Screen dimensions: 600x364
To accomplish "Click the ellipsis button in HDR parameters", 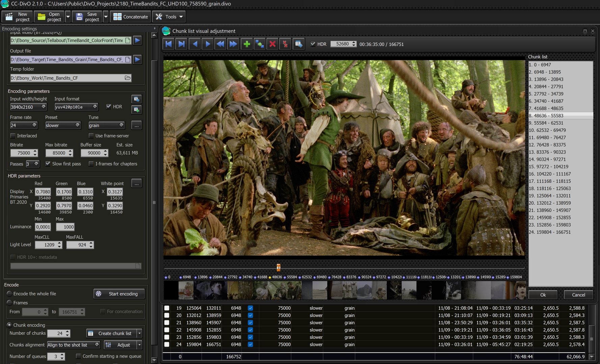I will pos(136,183).
